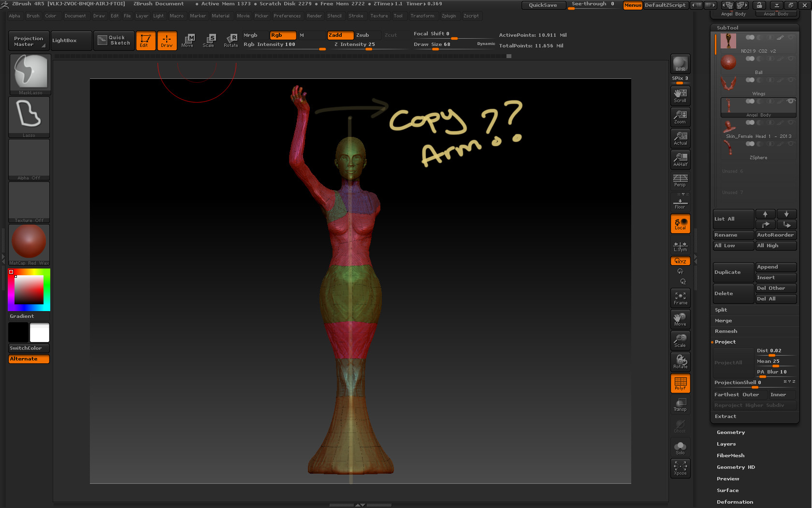Select the Ball subtool thumbnail

coord(728,62)
